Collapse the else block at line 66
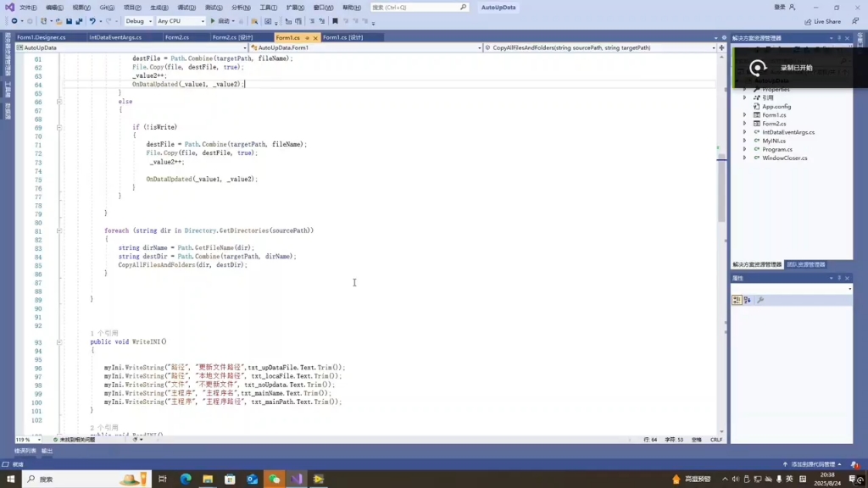 58,102
